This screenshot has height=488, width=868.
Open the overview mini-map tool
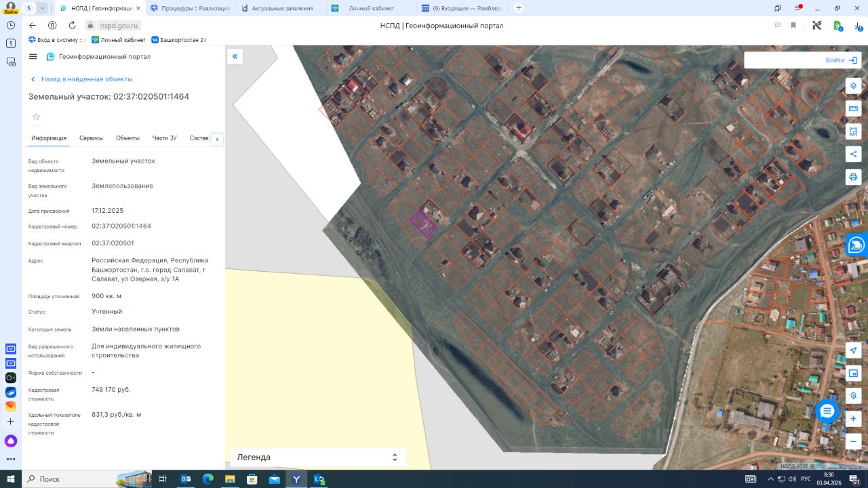click(x=853, y=373)
